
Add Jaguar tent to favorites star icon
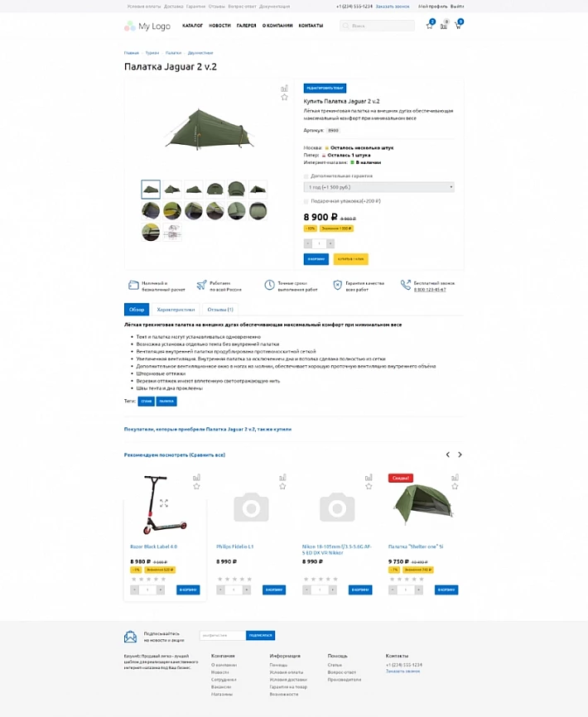click(284, 98)
